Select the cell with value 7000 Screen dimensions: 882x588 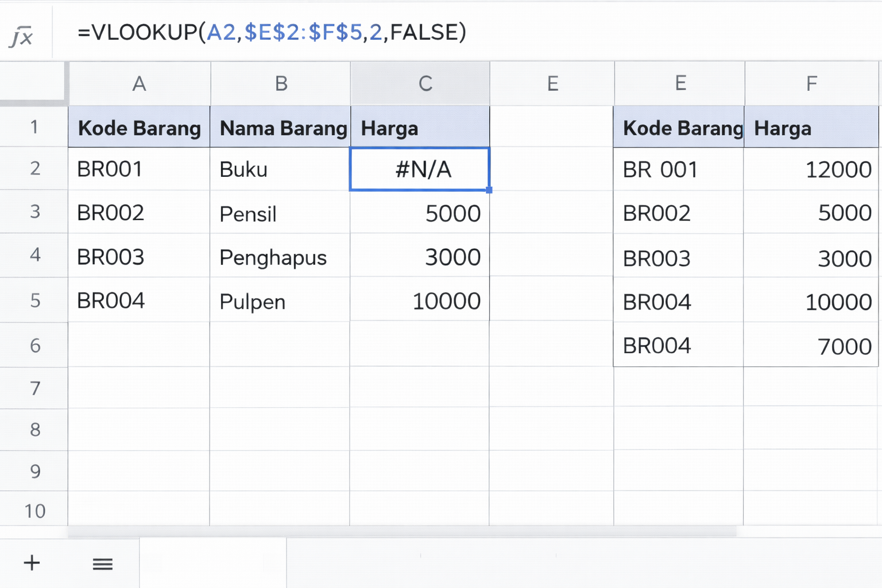coord(811,346)
